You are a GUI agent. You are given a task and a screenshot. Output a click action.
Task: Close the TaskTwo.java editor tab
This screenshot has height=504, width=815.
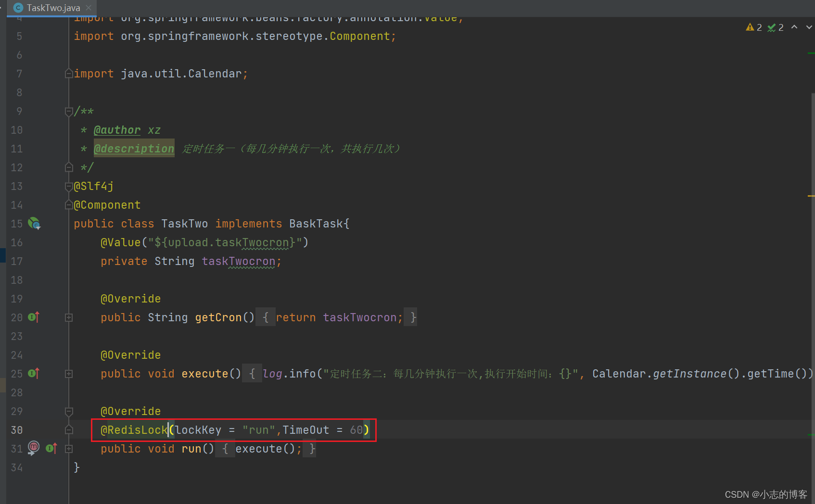(x=89, y=8)
